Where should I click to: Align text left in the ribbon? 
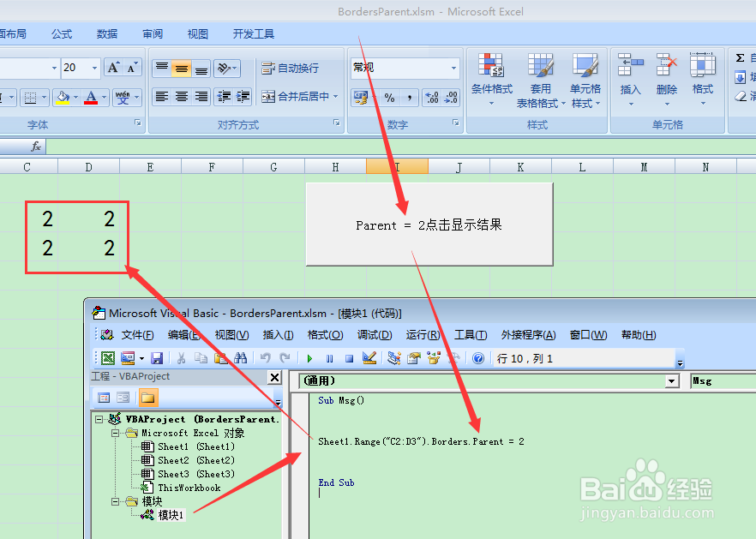tap(162, 97)
